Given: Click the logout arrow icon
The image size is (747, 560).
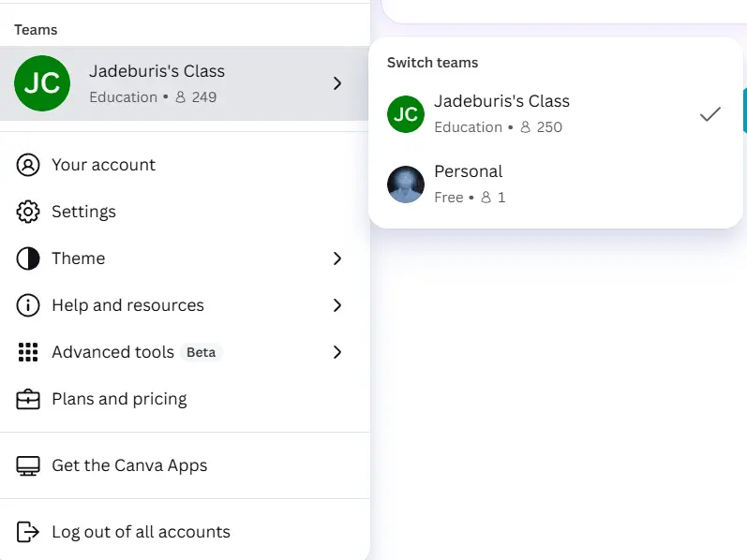Looking at the screenshot, I should click(28, 532).
